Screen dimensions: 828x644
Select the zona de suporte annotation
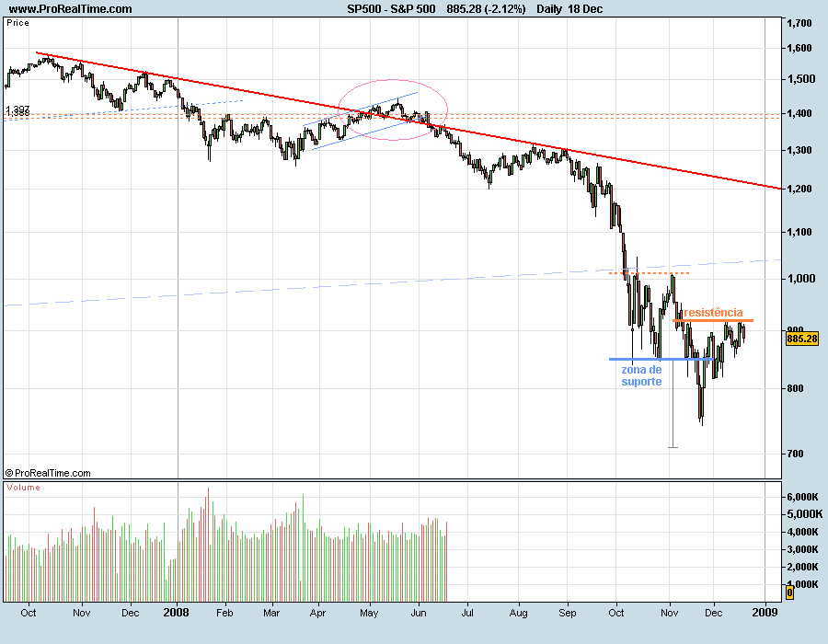pyautogui.click(x=641, y=375)
